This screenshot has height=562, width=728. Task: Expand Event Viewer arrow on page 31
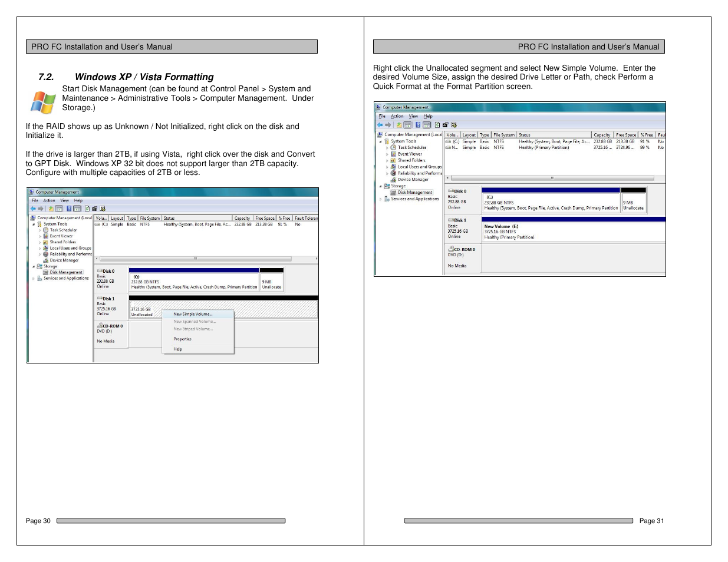[387, 154]
